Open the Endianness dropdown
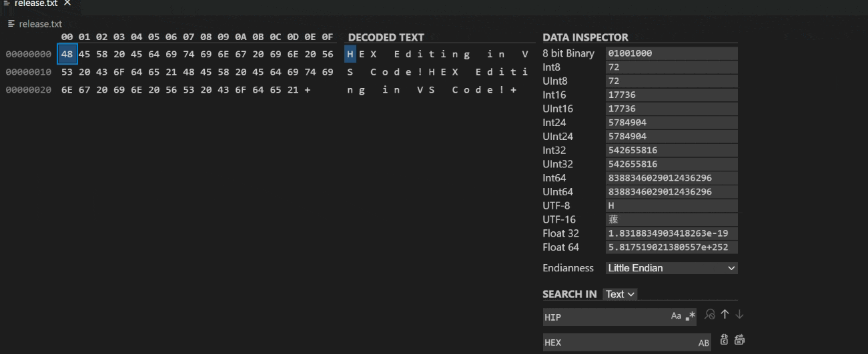The height and width of the screenshot is (354, 868). pyautogui.click(x=672, y=268)
